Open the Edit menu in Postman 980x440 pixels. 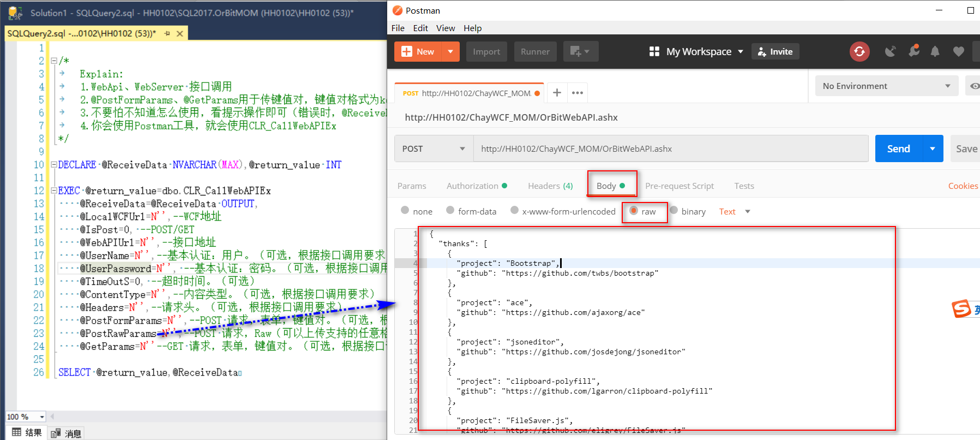tap(420, 28)
